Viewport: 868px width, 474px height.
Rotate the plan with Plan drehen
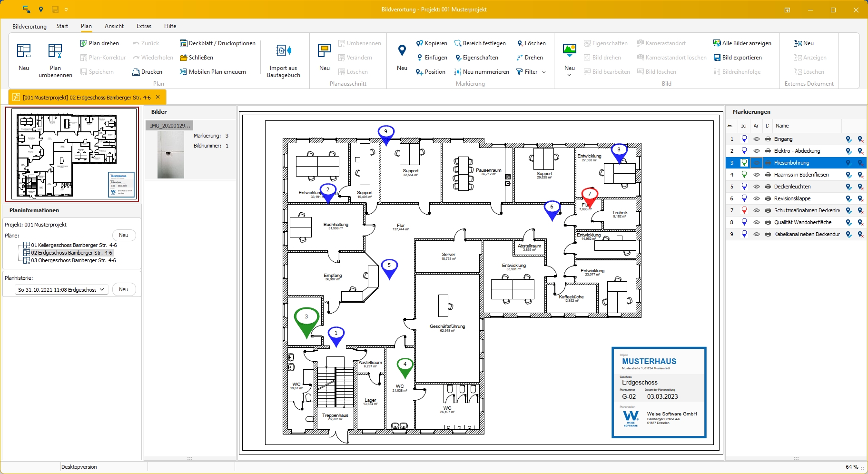point(99,43)
